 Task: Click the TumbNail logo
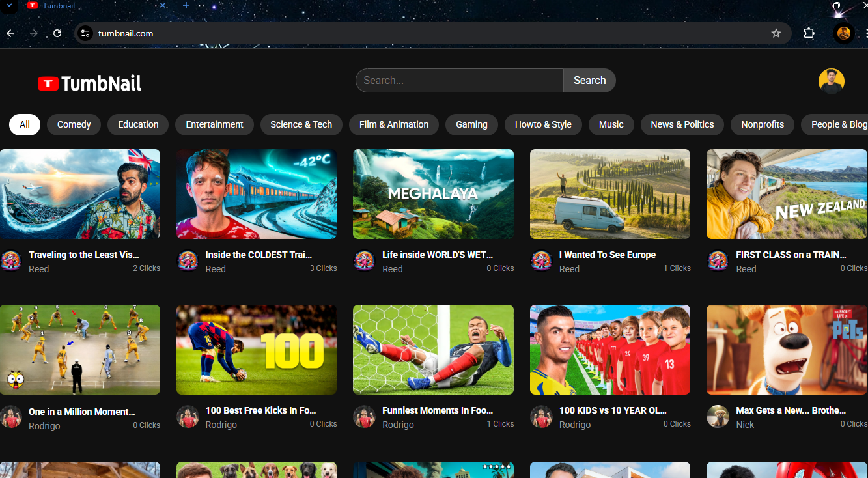pyautogui.click(x=90, y=83)
